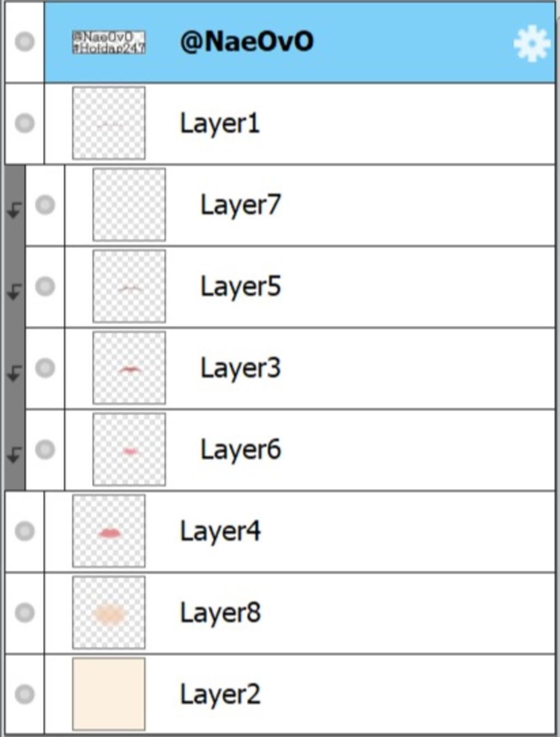This screenshot has height=737, width=560.
Task: Open settings gear on @NaeOvO layer
Action: (532, 43)
